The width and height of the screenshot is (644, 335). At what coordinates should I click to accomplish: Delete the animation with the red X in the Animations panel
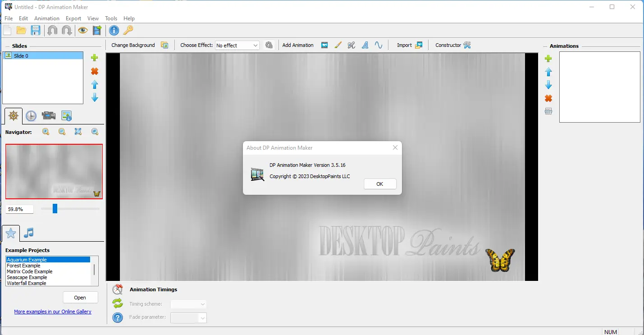pyautogui.click(x=548, y=98)
